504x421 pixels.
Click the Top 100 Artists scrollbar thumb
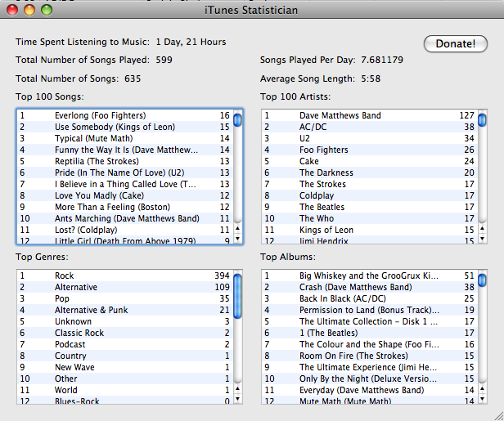point(482,120)
